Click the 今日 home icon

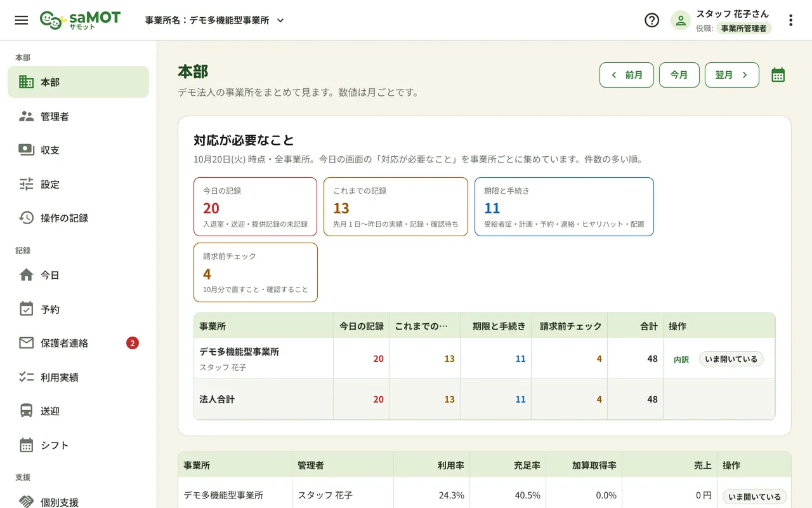point(26,275)
